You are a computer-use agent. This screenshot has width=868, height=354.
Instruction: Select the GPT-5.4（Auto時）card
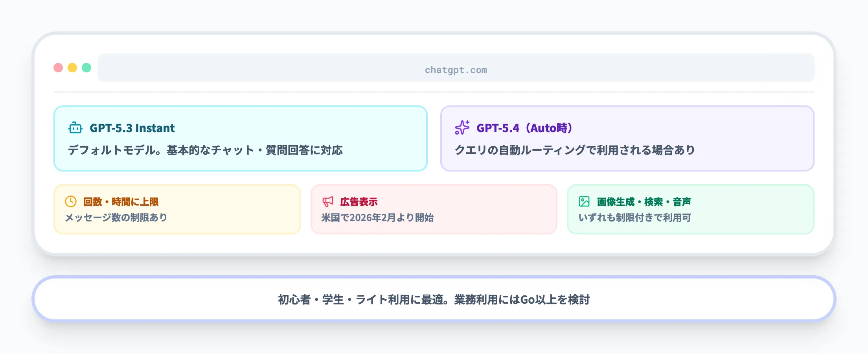[x=628, y=138]
